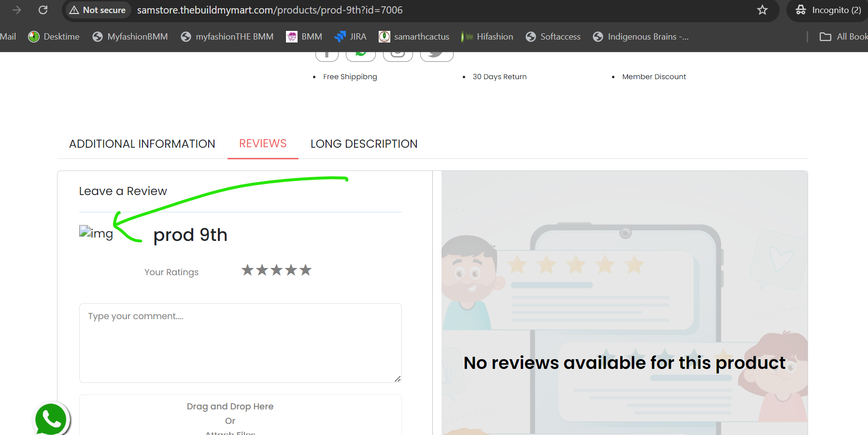Open the myfashionTHE BMM bookmark
868x435 pixels.
coord(227,37)
